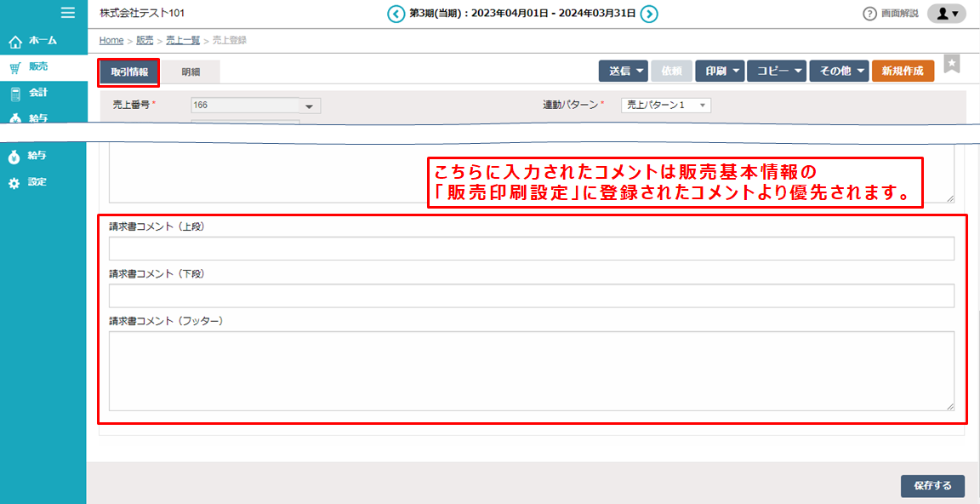Advance fiscal period with right arrow
The width and height of the screenshot is (980, 504).
coord(651,14)
